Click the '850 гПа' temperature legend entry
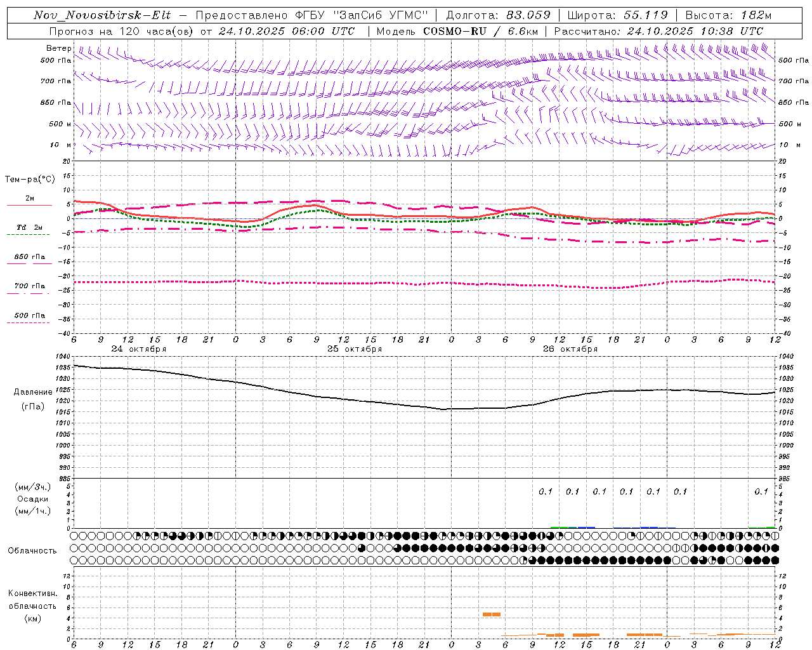Screen dimensions: 812x650 29,257
